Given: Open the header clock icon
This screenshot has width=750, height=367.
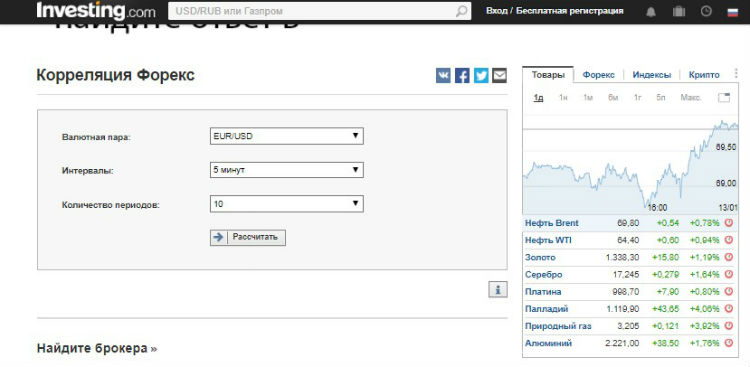Looking at the screenshot, I should [x=706, y=11].
